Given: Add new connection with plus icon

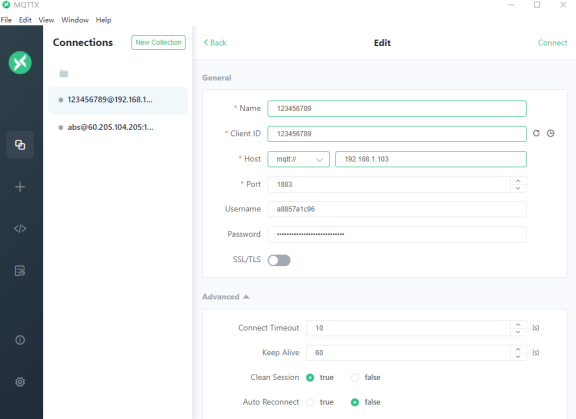Looking at the screenshot, I should coord(20,187).
